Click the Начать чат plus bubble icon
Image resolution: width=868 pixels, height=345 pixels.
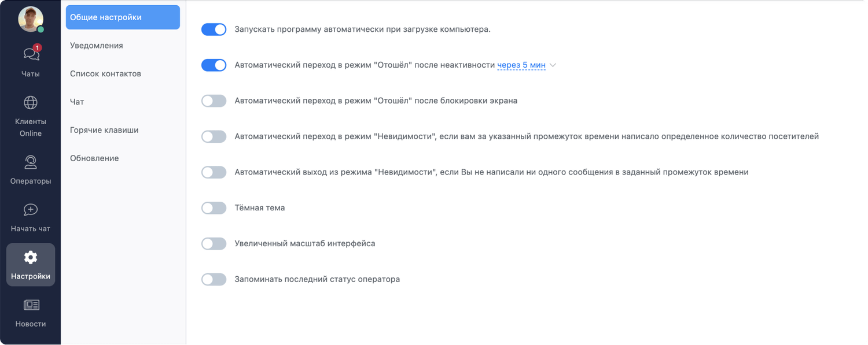(31, 210)
